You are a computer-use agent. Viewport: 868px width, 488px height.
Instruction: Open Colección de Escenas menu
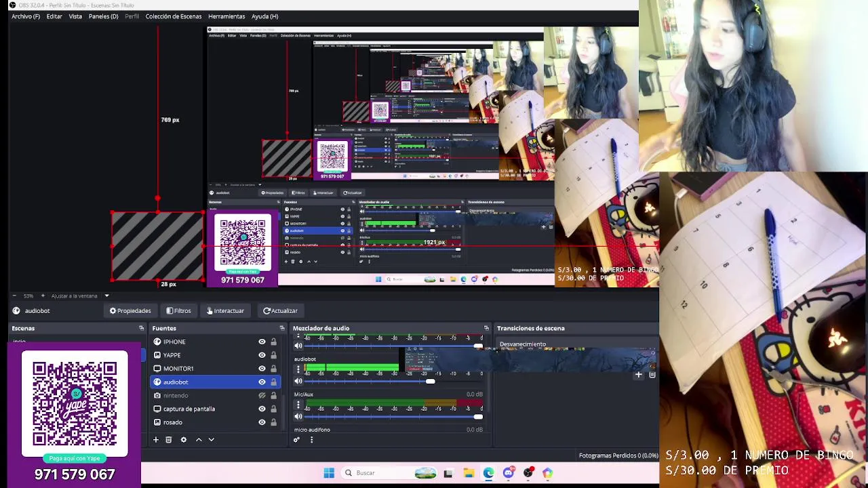(174, 16)
